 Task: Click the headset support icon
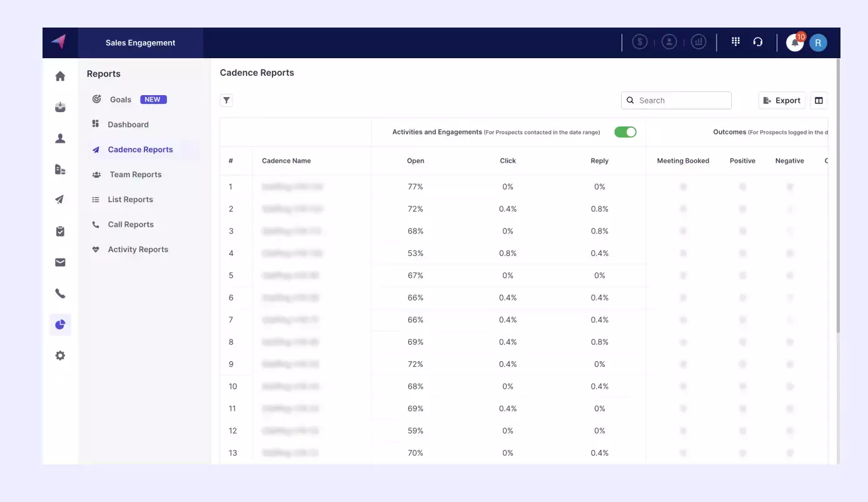pos(758,42)
